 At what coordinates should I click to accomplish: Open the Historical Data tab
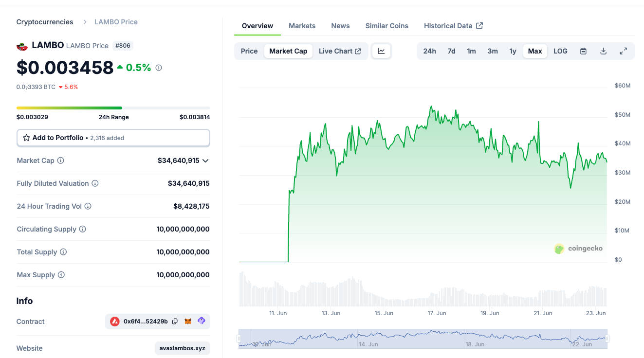pos(453,26)
